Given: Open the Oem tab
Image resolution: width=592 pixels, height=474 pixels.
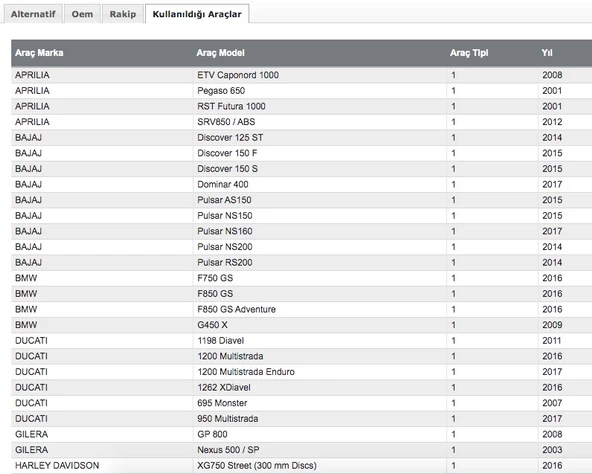Looking at the screenshot, I should click(82, 14).
